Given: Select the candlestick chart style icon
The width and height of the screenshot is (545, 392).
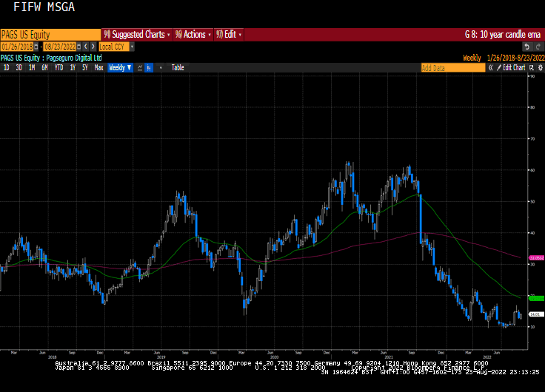Looking at the screenshot, I should click(x=149, y=68).
